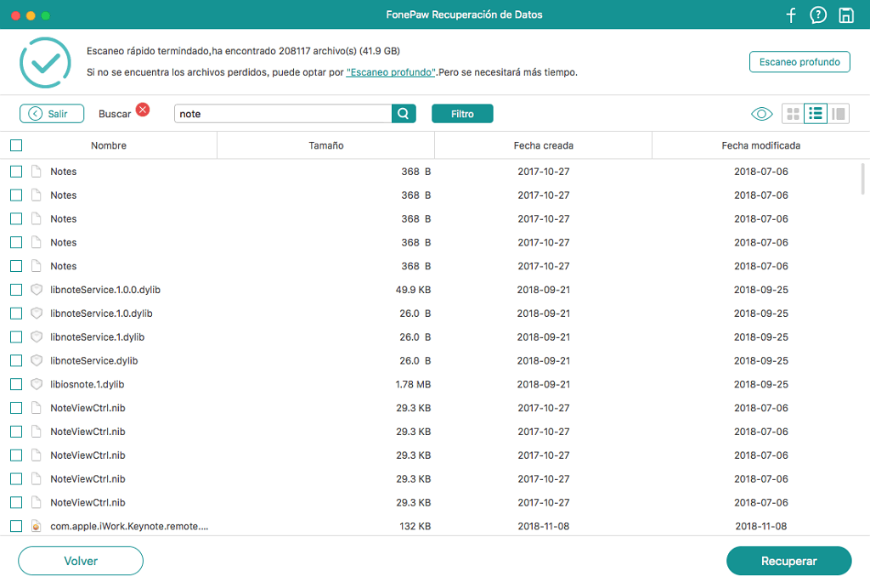
Task: Check the box for libnoteService.1.dylib
Action: pyautogui.click(x=16, y=336)
